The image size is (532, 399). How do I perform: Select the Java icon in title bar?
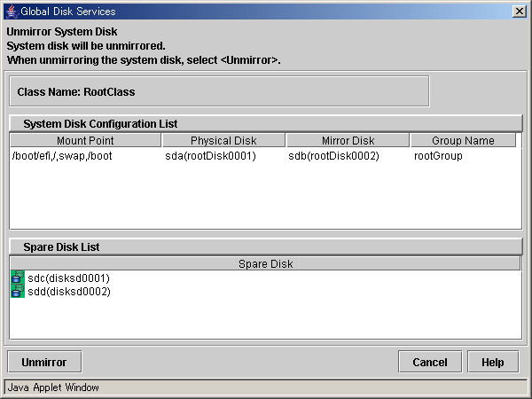(12, 12)
